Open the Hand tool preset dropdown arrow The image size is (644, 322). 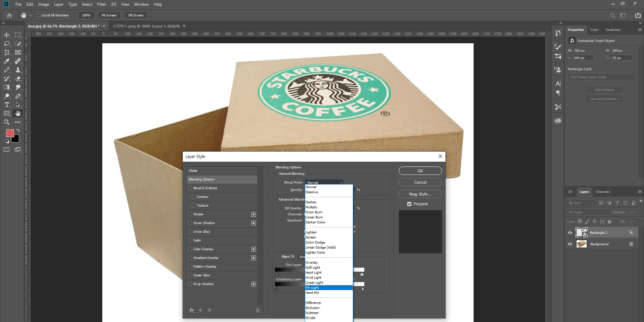pos(30,15)
